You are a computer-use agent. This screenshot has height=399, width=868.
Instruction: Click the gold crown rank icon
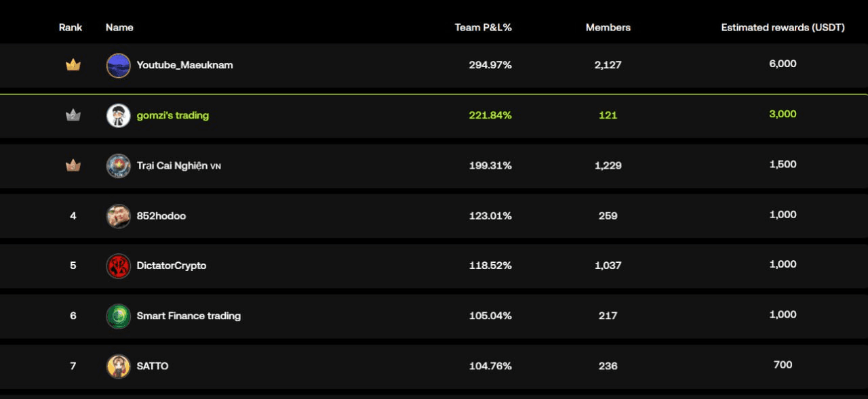click(73, 65)
